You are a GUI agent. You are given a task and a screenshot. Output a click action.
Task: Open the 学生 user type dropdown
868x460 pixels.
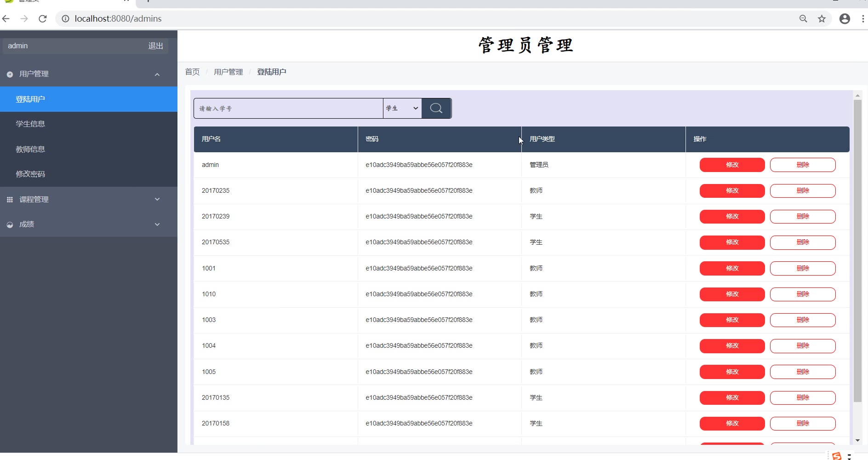[402, 108]
